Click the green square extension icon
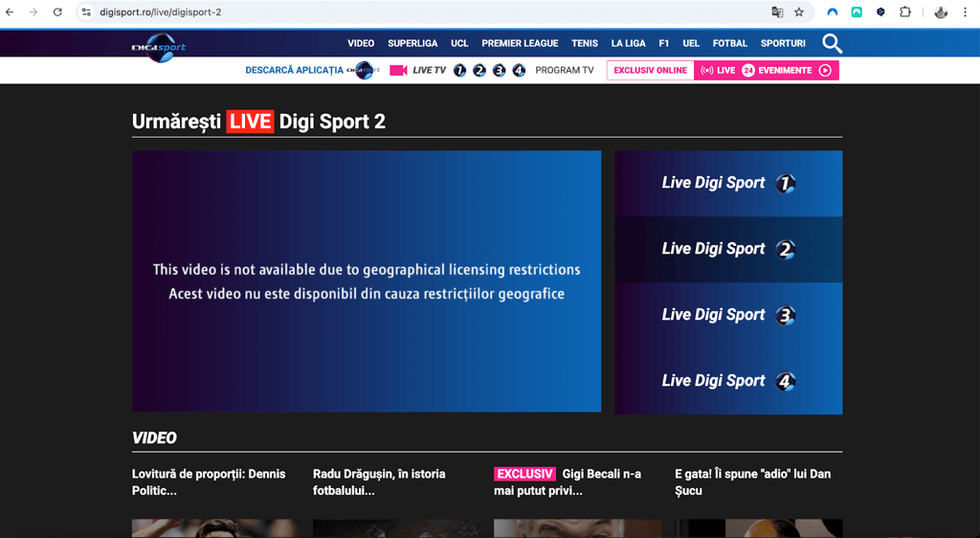Viewport: 980px width, 538px height. point(857,11)
